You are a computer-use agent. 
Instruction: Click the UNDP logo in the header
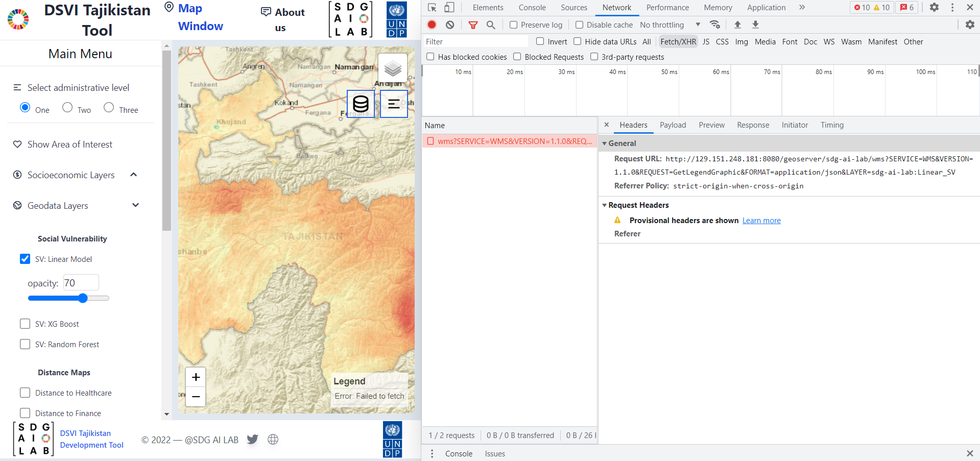[x=396, y=19]
